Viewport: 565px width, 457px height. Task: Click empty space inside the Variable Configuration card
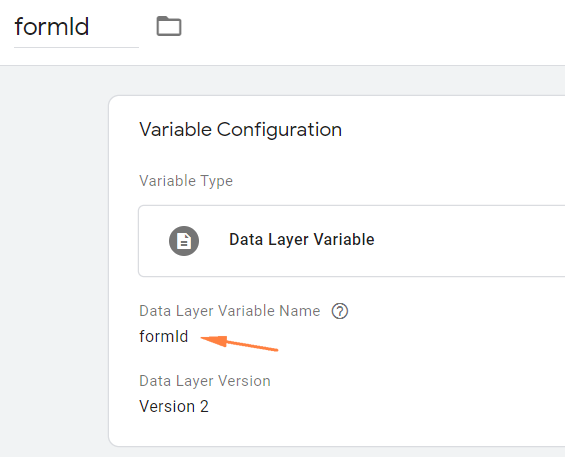pyautogui.click(x=432, y=360)
